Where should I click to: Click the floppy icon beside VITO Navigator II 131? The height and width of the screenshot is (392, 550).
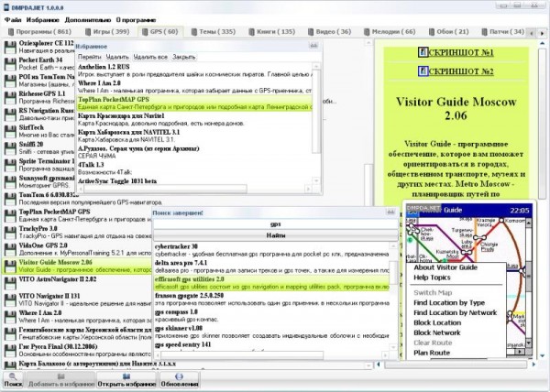[x=10, y=299]
